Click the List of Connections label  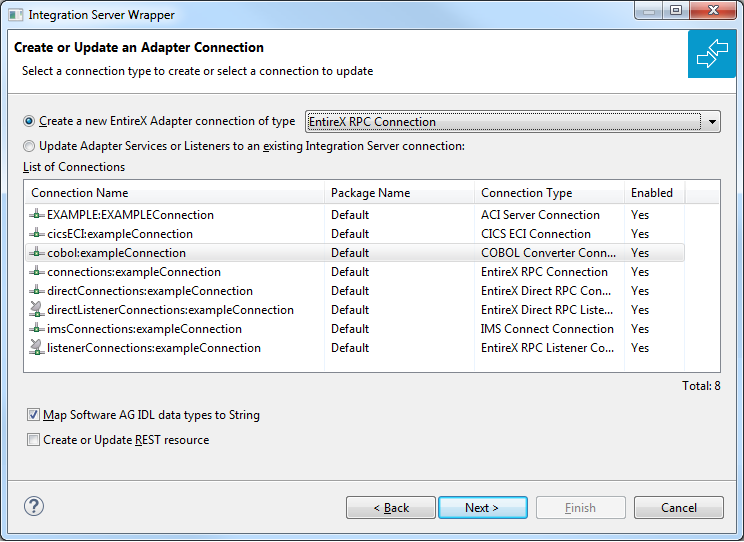[x=74, y=167]
